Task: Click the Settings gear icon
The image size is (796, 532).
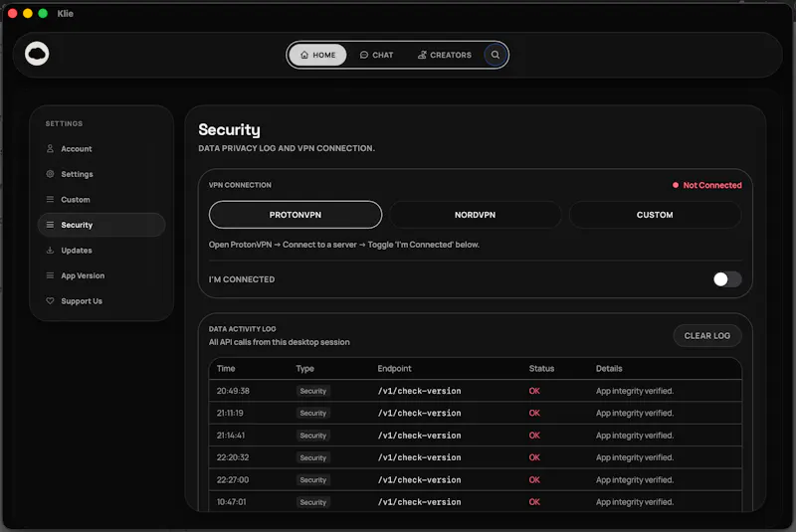Action: point(50,174)
